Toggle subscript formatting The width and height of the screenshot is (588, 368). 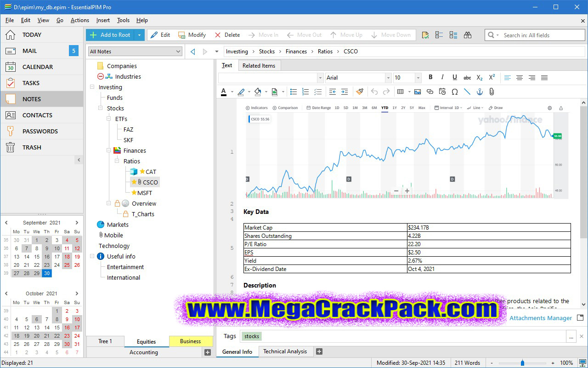pos(480,78)
